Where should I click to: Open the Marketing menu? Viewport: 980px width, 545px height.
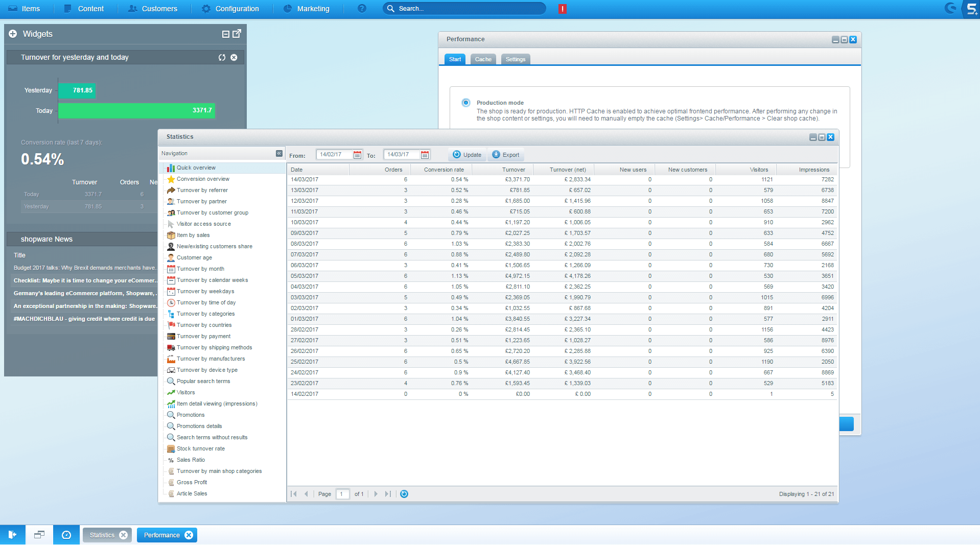click(x=306, y=9)
